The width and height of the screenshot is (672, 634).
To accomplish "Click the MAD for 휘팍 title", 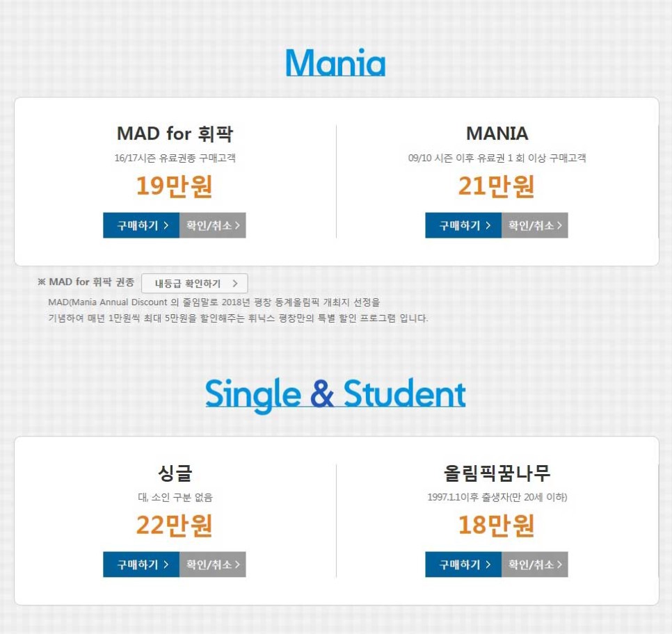I will coord(175,133).
